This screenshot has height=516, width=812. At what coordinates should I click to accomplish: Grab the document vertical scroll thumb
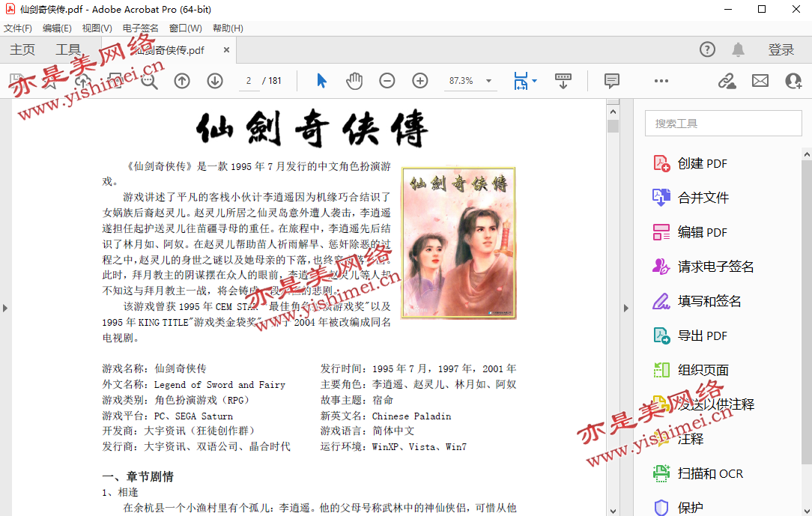613,127
